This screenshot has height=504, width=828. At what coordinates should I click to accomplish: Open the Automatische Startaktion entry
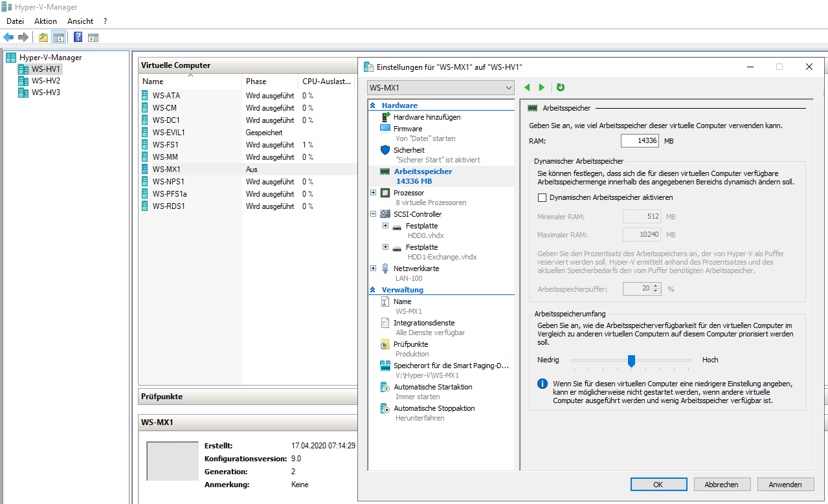(433, 387)
